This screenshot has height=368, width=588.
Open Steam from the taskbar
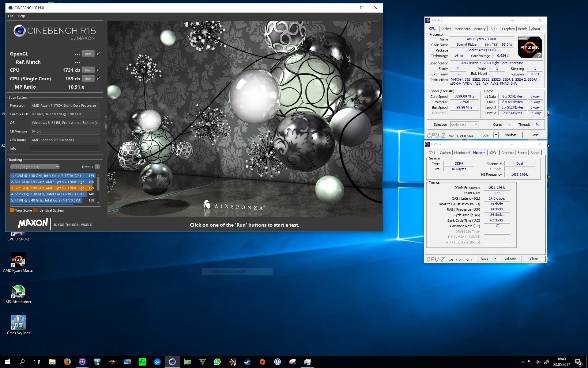coord(247,362)
